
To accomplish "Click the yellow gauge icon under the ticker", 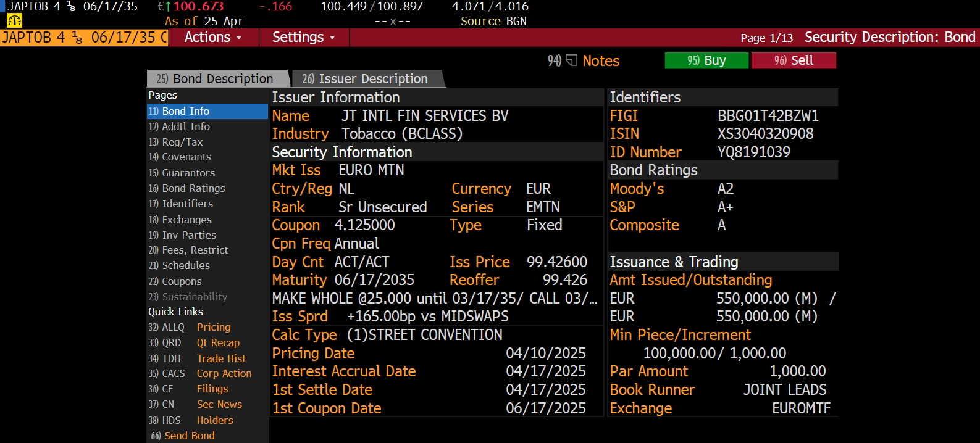I will pyautogui.click(x=14, y=21).
